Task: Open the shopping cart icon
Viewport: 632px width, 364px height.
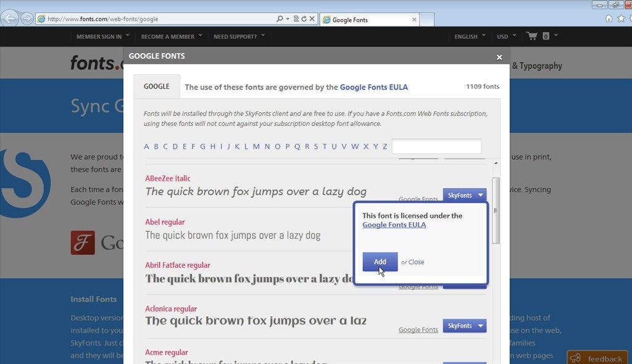Action: tap(532, 36)
